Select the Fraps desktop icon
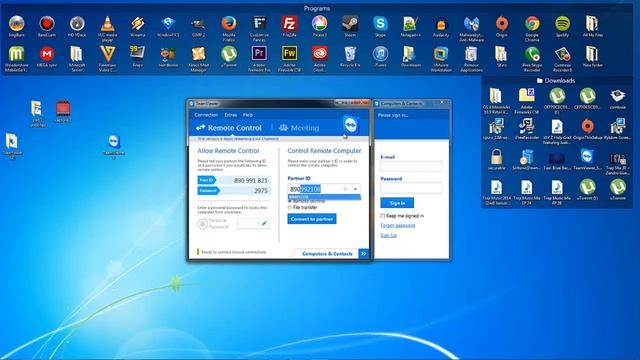This screenshot has height=360, width=640. (x=138, y=57)
